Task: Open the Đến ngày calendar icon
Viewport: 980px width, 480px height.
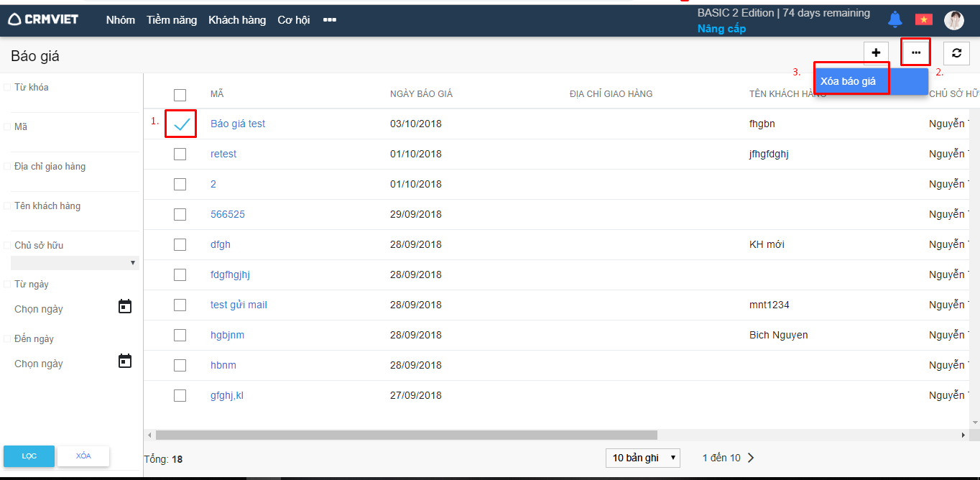Action: (x=125, y=361)
